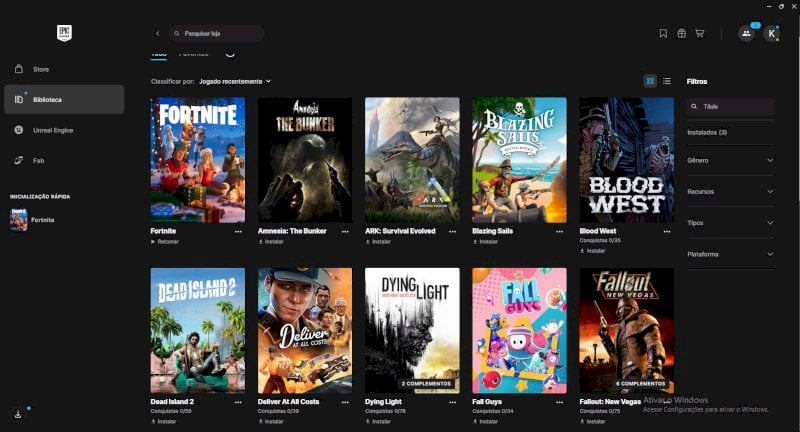This screenshot has height=432, width=800.
Task: Install Fallout: New Vegas
Action: (592, 422)
